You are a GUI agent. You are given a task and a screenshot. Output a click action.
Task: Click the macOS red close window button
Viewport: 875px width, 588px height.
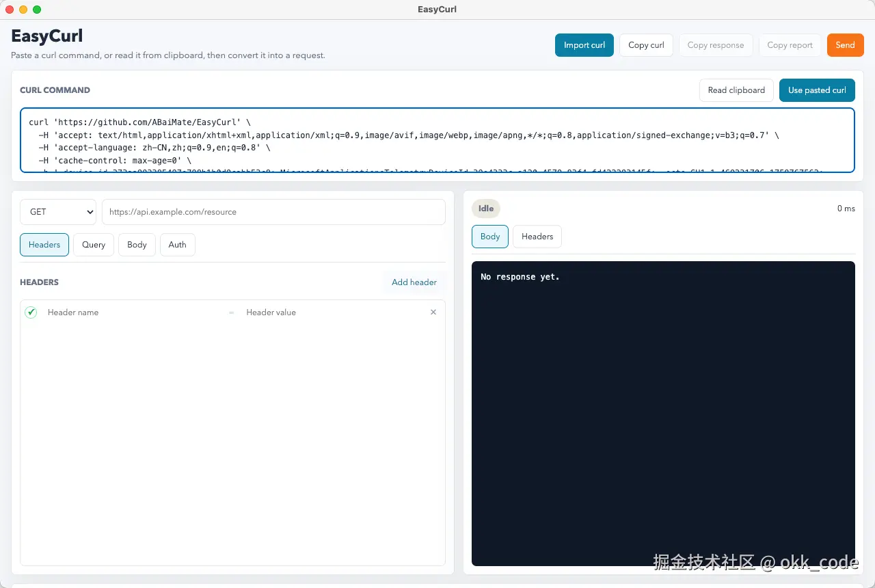pos(10,10)
